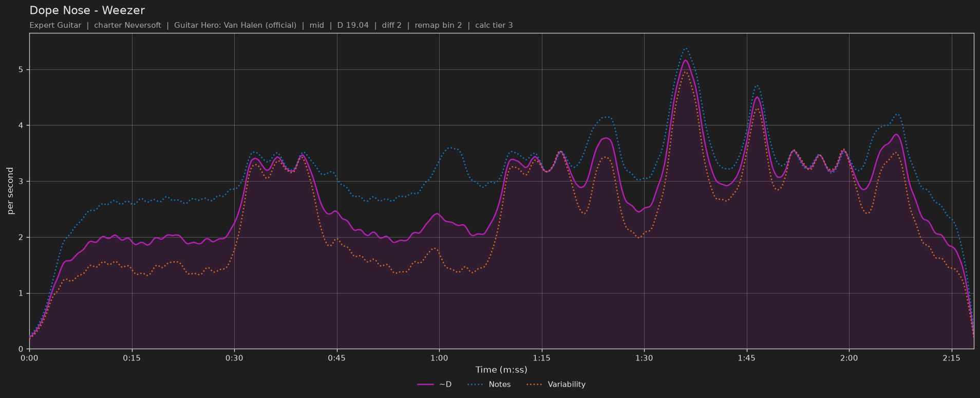Image resolution: width=980 pixels, height=398 pixels.
Task: Click the 'D 19.04' value in subtitle
Action: point(353,25)
